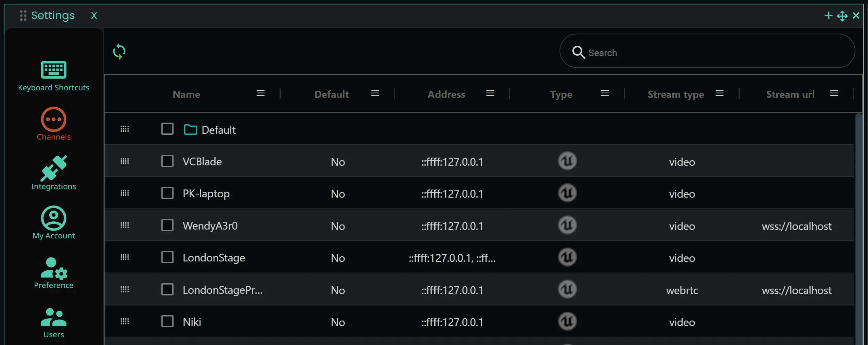This screenshot has width=868, height=345.
Task: Open the Name column menu
Action: point(260,93)
